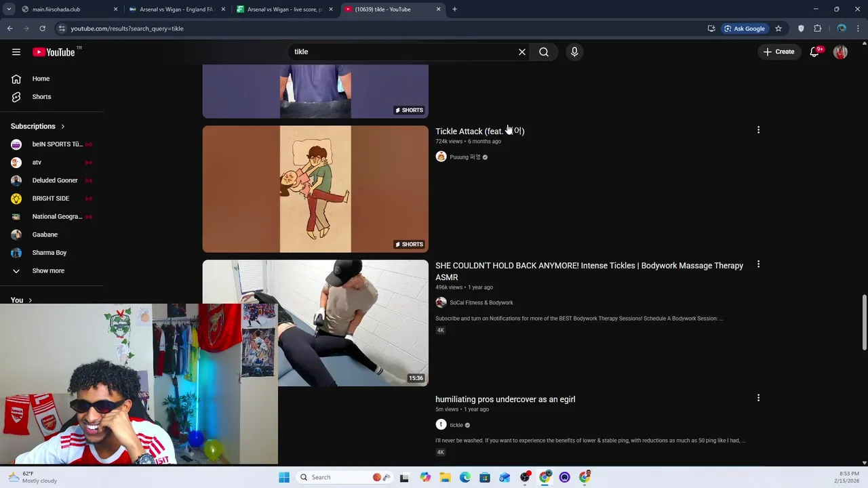The image size is (868, 488).
Task: Bookmark this page with the star icon
Action: tap(778, 28)
